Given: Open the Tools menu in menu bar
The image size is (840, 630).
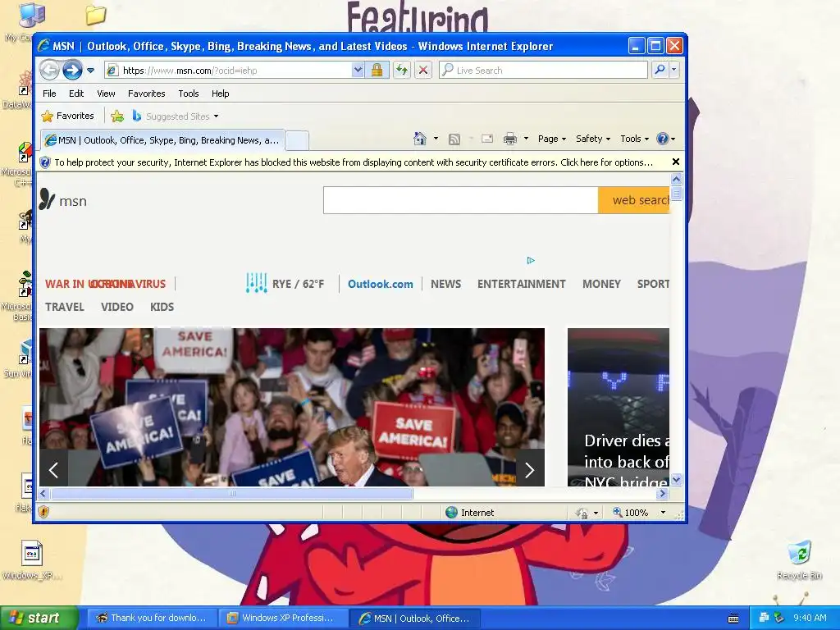Looking at the screenshot, I should (x=189, y=94).
